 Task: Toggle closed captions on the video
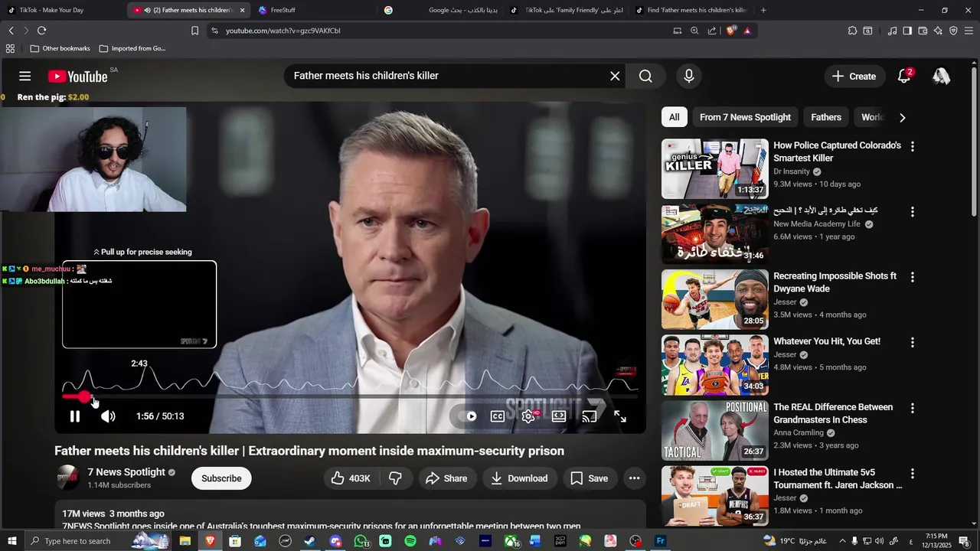pyautogui.click(x=498, y=416)
